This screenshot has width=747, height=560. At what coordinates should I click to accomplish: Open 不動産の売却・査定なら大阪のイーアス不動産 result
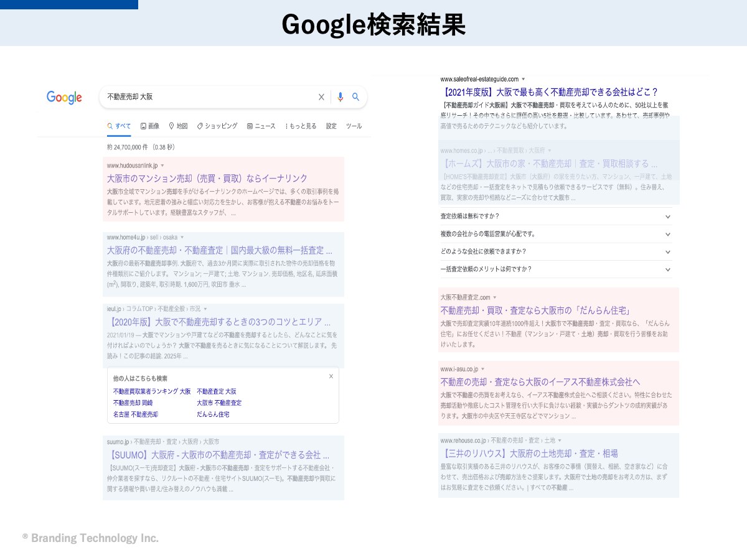[x=540, y=381]
